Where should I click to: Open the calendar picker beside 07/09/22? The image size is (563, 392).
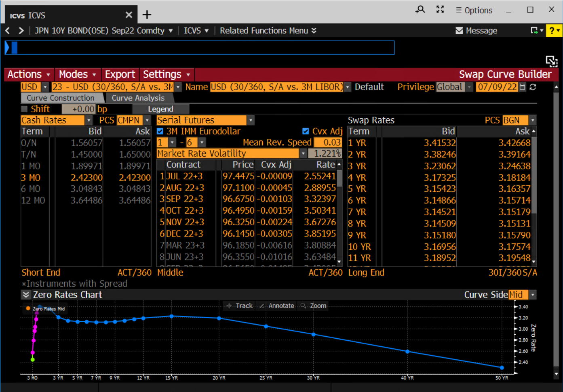(x=522, y=87)
